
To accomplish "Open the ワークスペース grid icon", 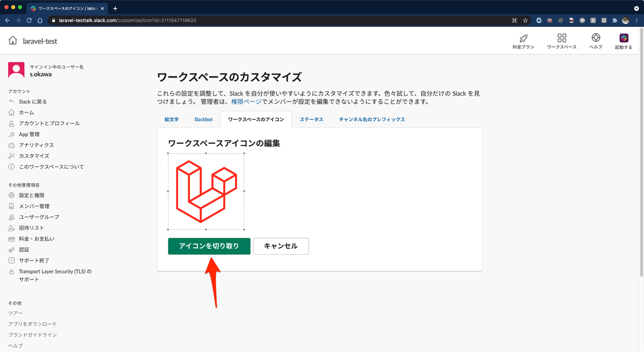I will coord(562,38).
